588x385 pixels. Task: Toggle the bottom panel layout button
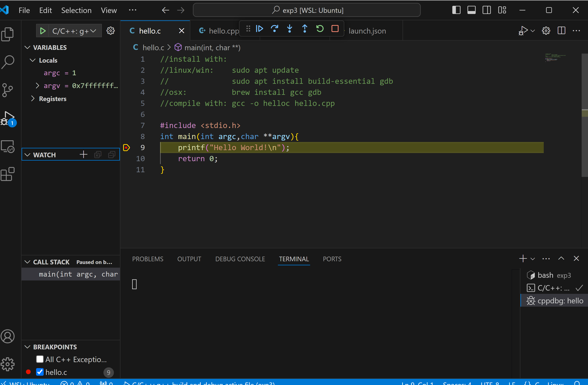(471, 10)
